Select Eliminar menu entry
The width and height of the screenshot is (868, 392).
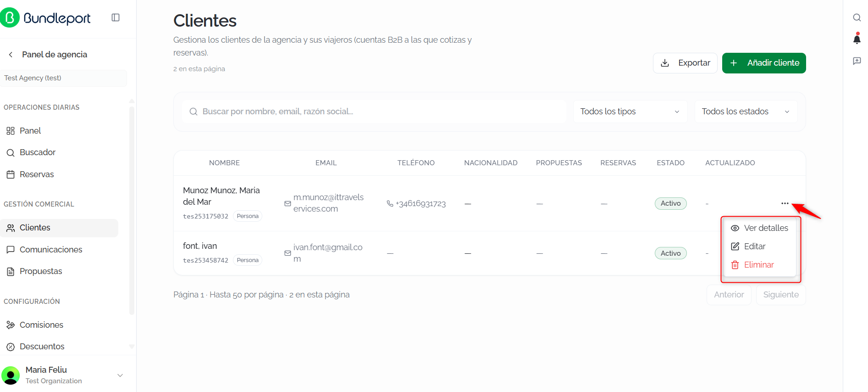[760, 265]
